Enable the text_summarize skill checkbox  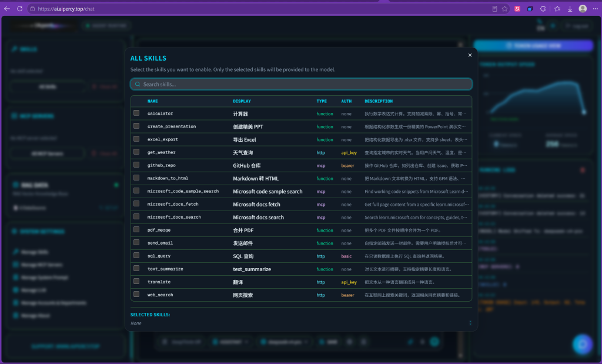136,268
